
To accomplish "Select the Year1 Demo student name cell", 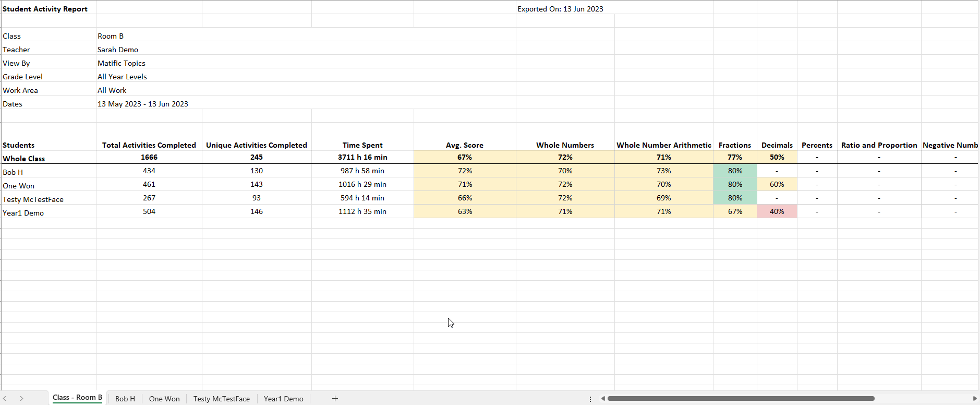I will (x=23, y=213).
